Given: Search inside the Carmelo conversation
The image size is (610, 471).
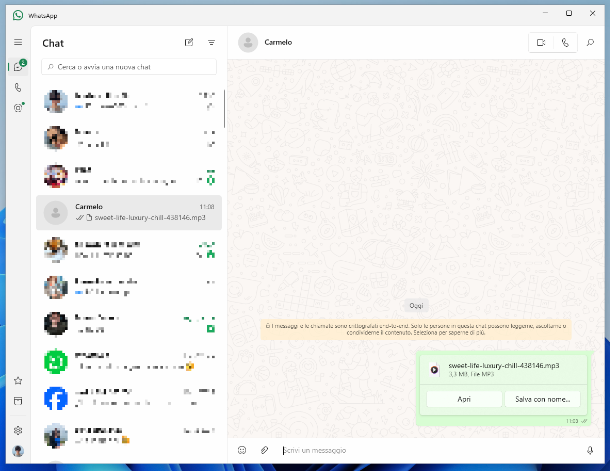Looking at the screenshot, I should tap(590, 42).
